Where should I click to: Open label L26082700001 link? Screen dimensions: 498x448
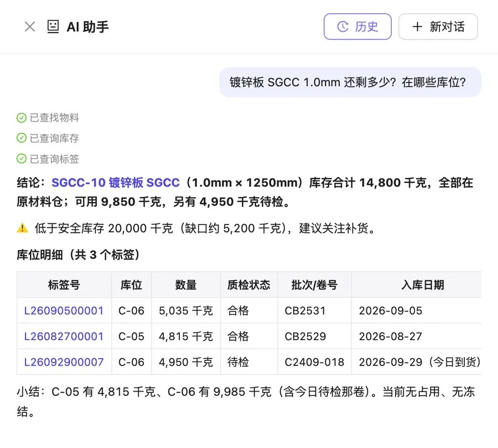[64, 336]
